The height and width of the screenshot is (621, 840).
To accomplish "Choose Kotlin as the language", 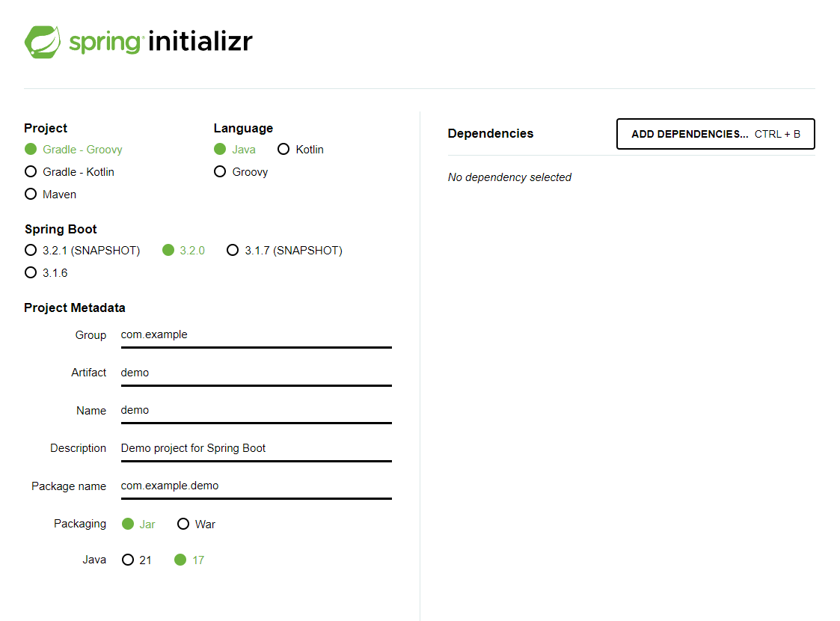I will 301,150.
